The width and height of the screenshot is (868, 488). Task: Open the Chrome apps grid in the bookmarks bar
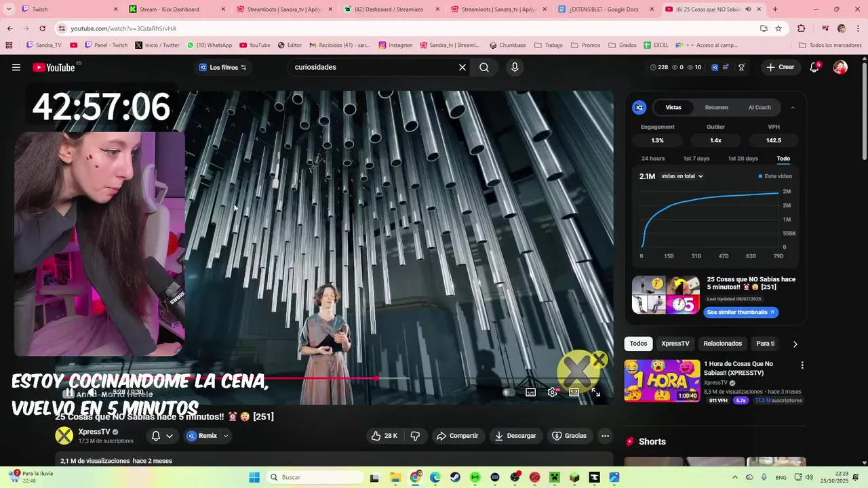(9, 45)
